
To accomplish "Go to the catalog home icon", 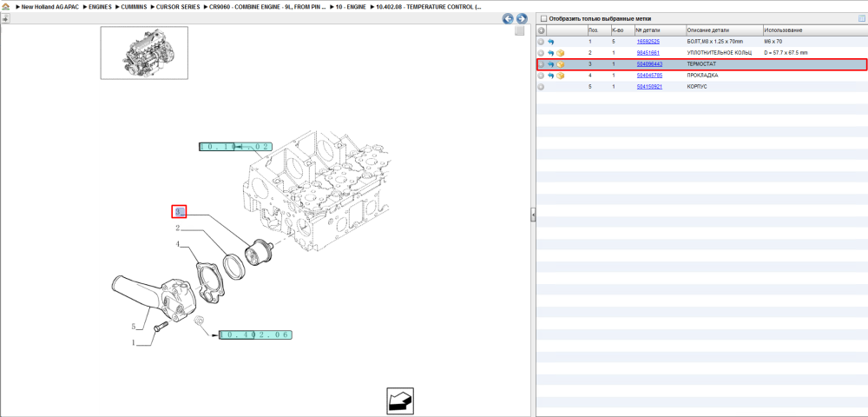I will pyautogui.click(x=5, y=7).
